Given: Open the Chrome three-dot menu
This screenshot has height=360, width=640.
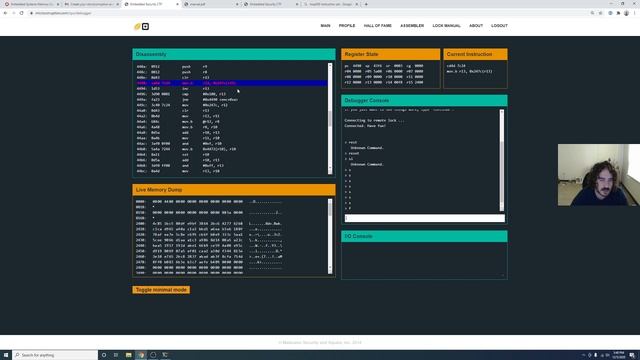Looking at the screenshot, I should click(635, 13).
